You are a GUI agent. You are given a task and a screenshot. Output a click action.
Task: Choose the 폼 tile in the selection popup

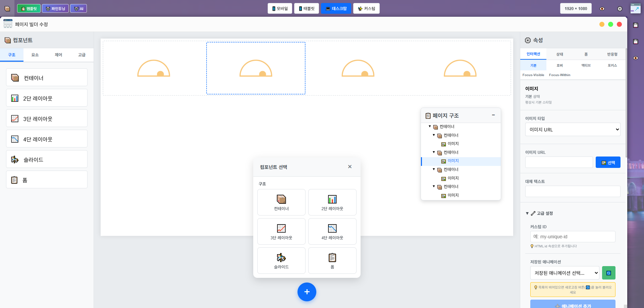(332, 260)
